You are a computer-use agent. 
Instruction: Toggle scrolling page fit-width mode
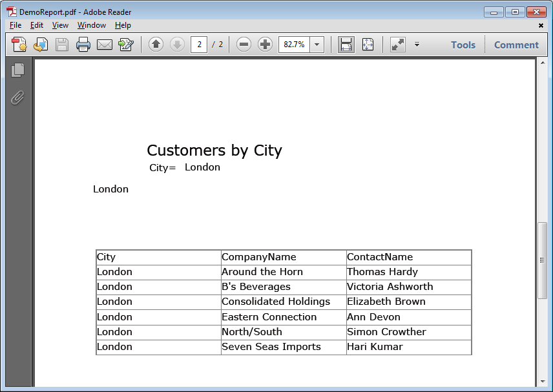coord(346,45)
